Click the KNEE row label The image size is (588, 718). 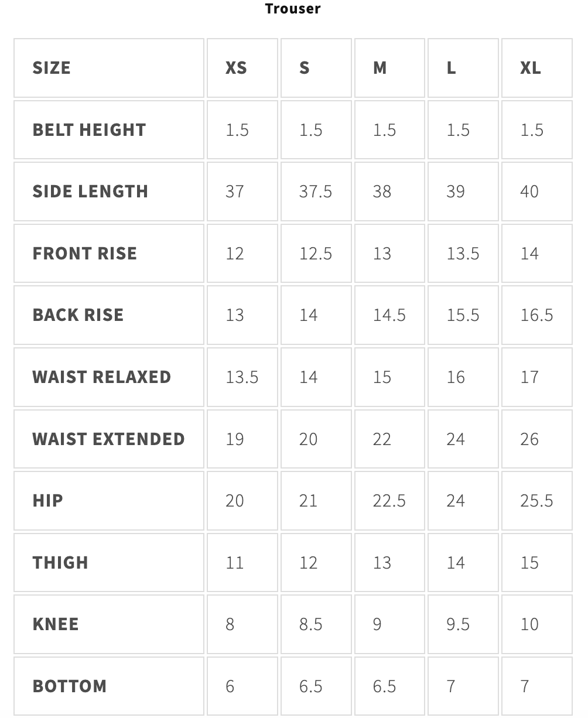click(x=56, y=624)
